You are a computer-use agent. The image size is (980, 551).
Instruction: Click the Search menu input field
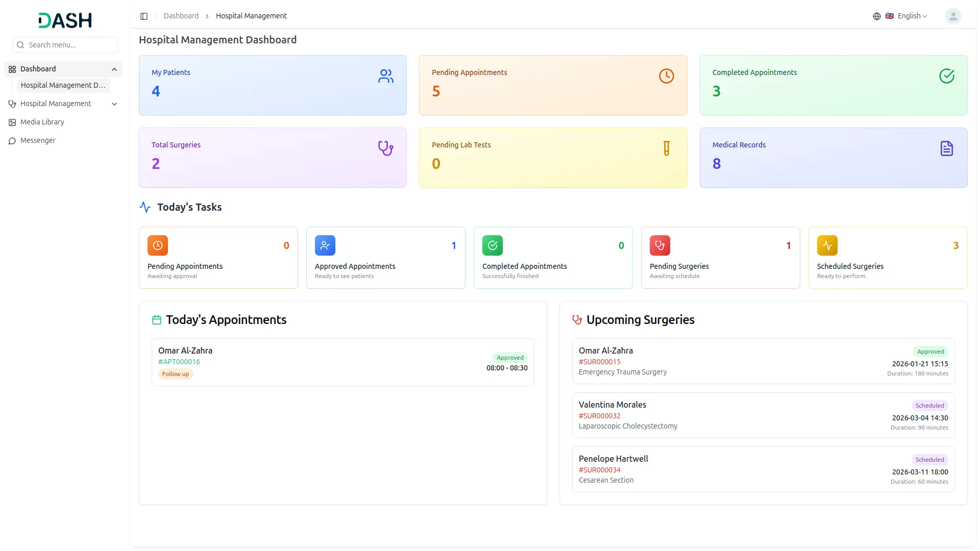point(65,45)
